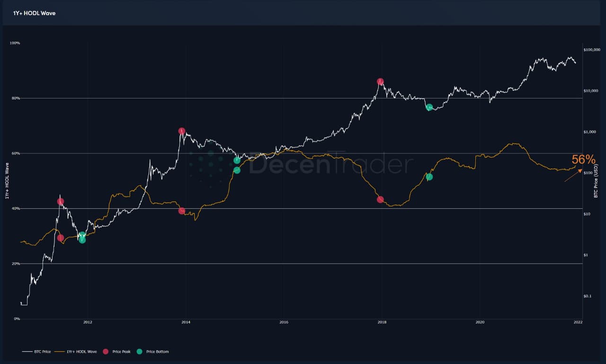Select the green HODL wave marker near 2019

pyautogui.click(x=429, y=177)
